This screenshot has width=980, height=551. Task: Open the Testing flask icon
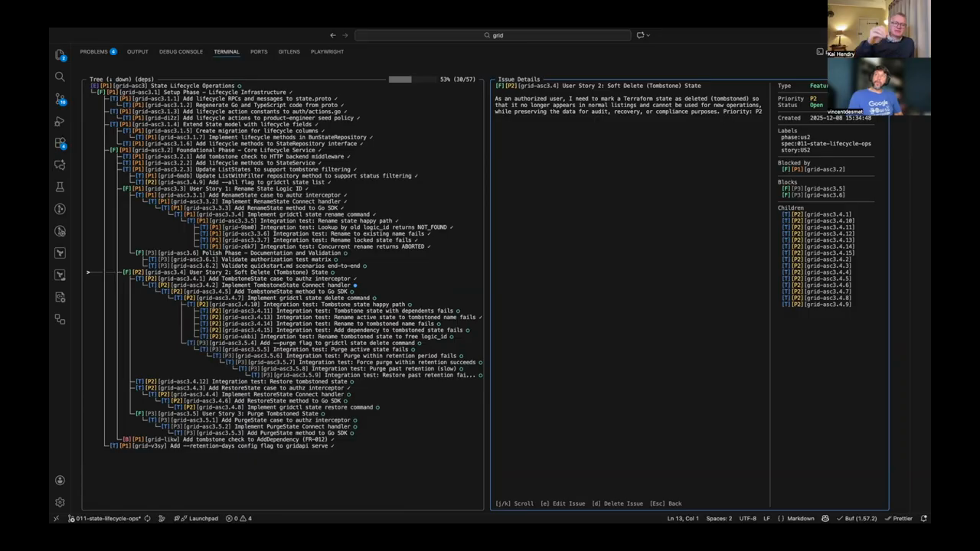tap(60, 187)
